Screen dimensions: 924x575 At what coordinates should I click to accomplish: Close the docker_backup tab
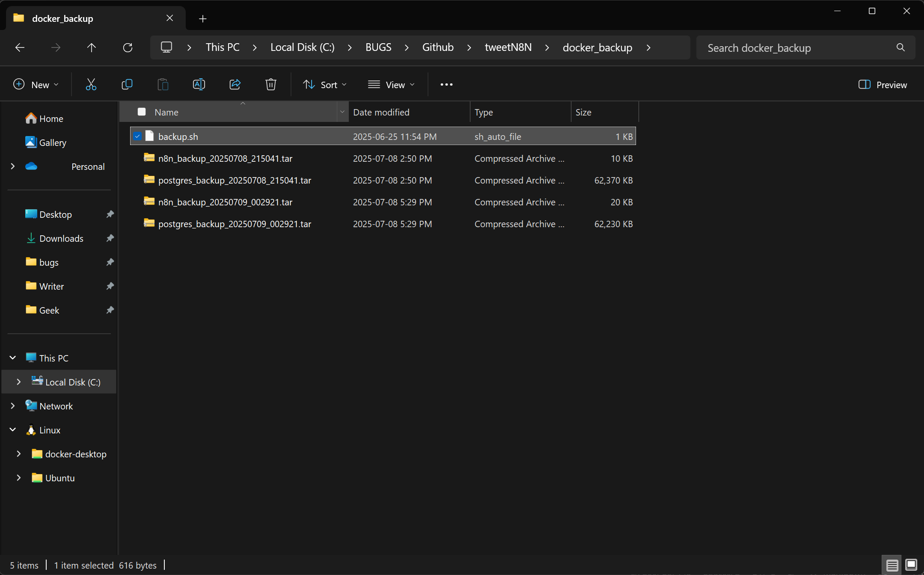[169, 18]
